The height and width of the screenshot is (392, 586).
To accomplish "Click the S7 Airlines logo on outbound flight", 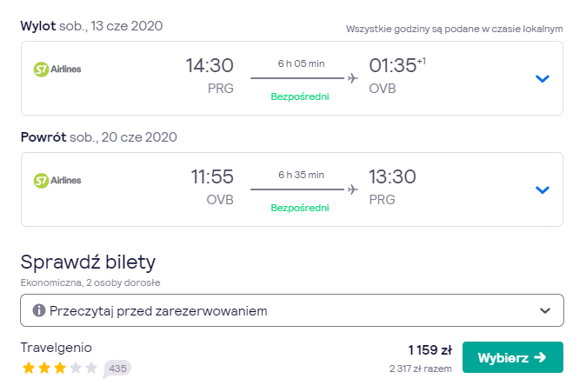I will [x=57, y=70].
